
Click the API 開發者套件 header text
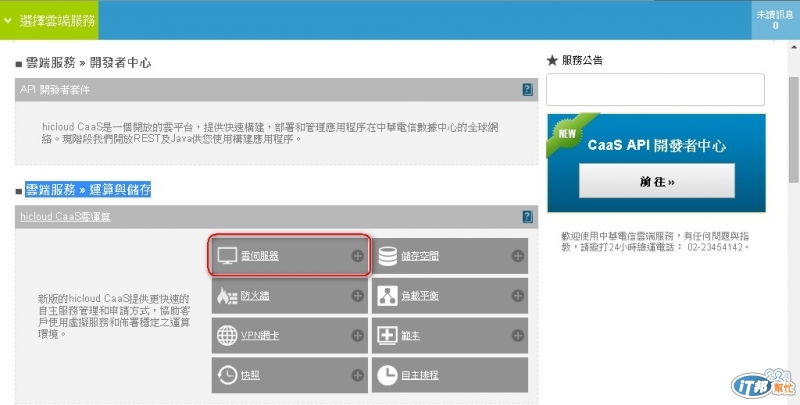click(x=55, y=90)
